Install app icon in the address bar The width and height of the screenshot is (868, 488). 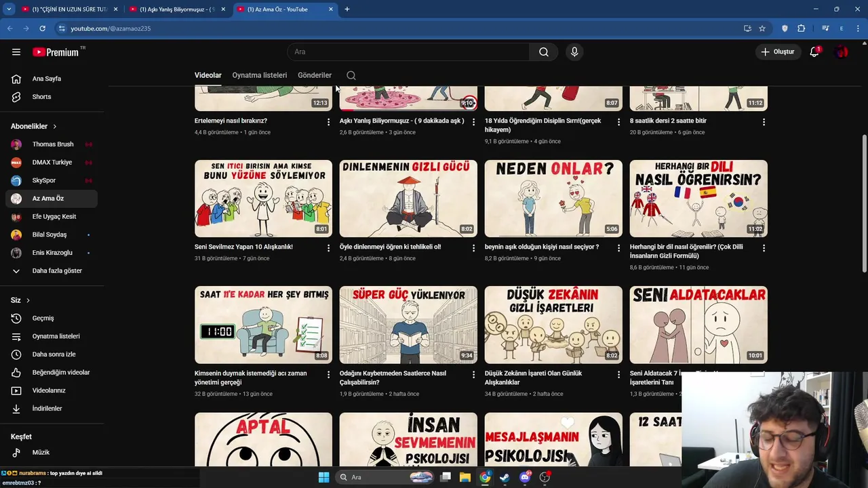tap(747, 28)
